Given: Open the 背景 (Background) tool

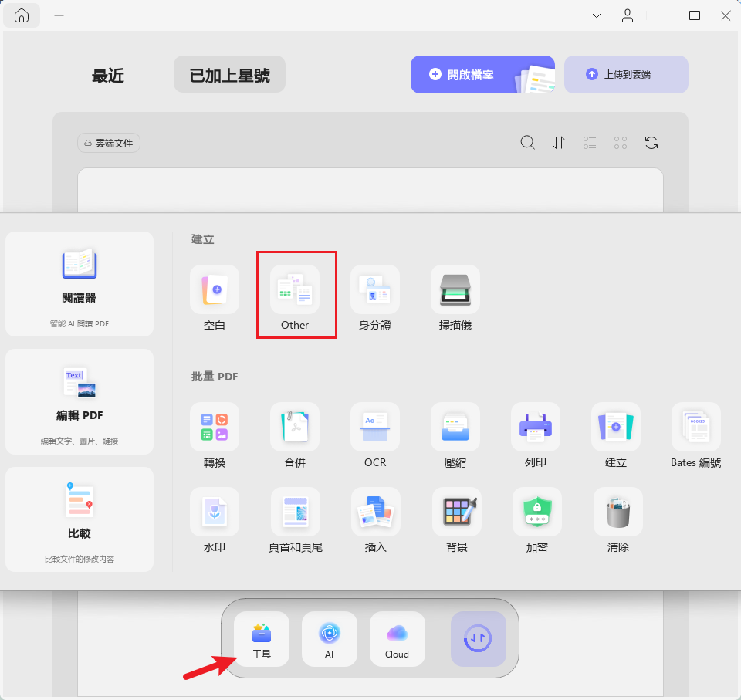Looking at the screenshot, I should 455,521.
